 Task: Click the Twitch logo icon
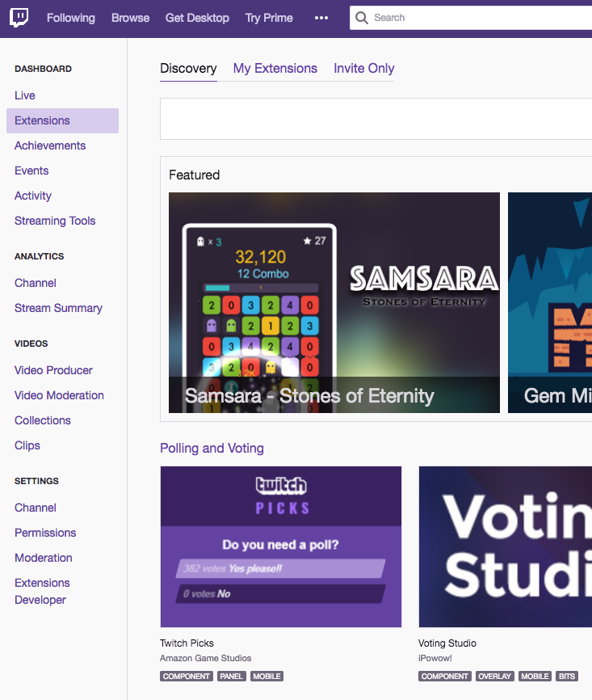(x=19, y=18)
